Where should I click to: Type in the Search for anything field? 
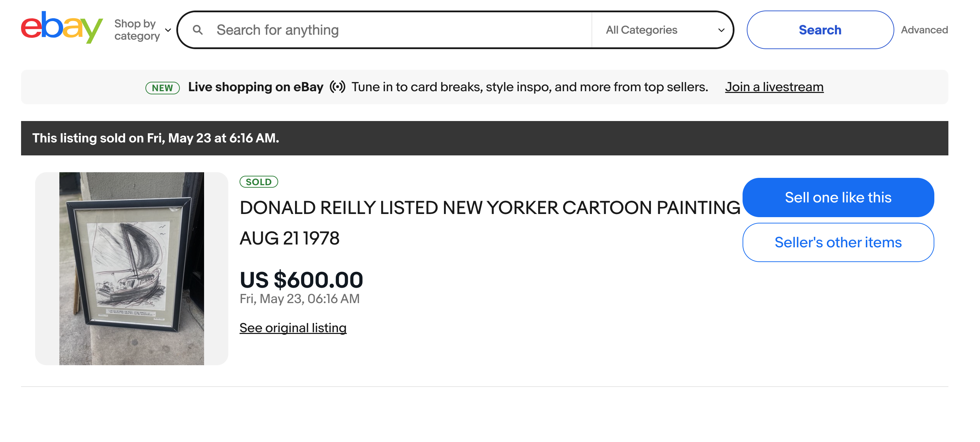(x=399, y=30)
